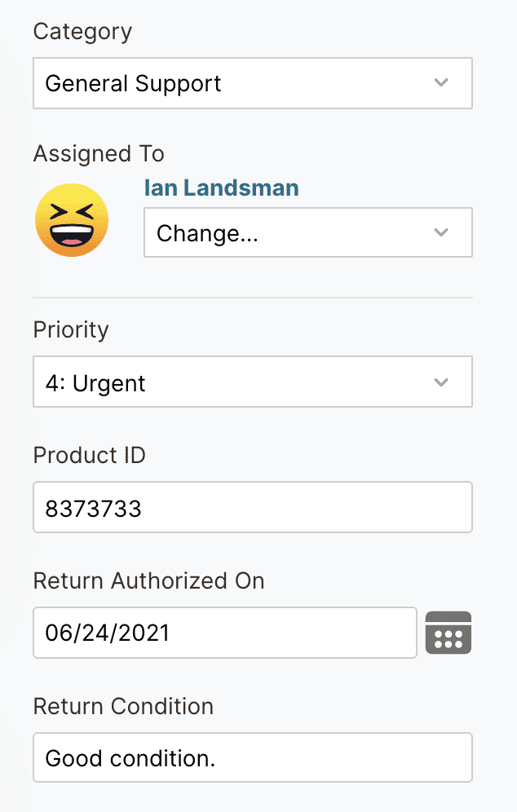This screenshot has height=812, width=517.
Task: Open Ian Landsman's profile link
Action: coord(221,188)
